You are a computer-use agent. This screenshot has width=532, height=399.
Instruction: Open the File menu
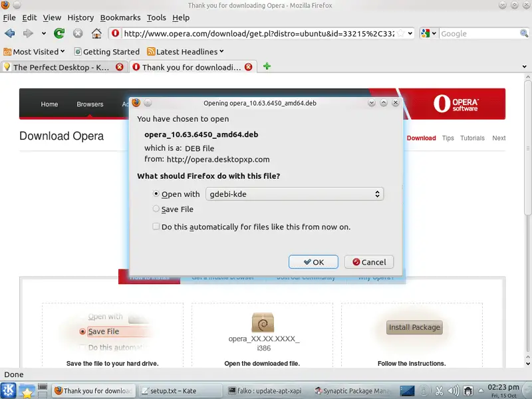click(x=9, y=18)
